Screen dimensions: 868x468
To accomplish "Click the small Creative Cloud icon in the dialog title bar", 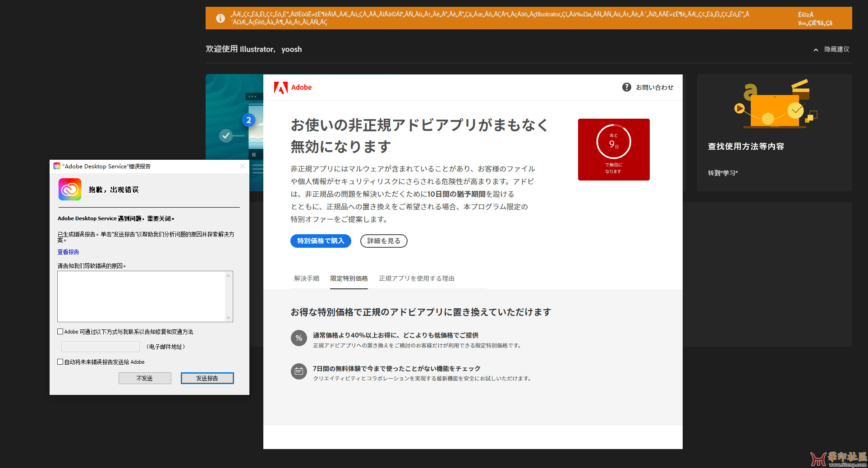I will pyautogui.click(x=57, y=166).
